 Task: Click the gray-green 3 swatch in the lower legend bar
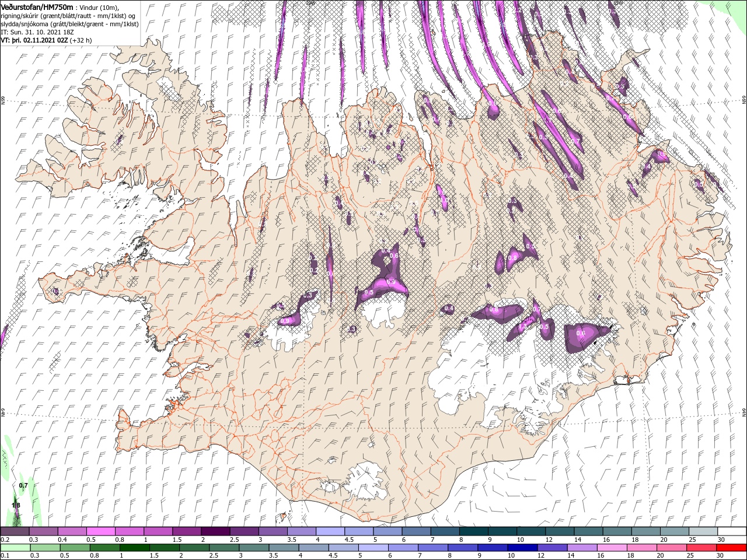(254, 548)
